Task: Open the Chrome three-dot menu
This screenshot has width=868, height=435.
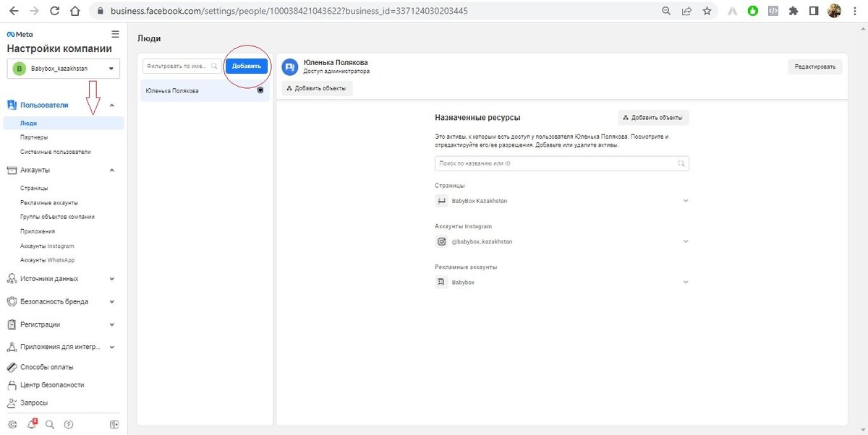Action: point(855,12)
